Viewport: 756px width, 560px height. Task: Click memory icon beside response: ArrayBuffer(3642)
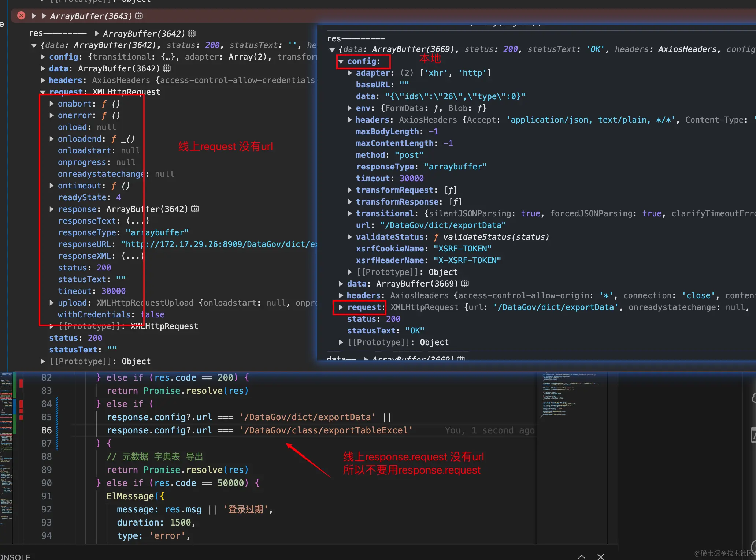[x=195, y=209]
